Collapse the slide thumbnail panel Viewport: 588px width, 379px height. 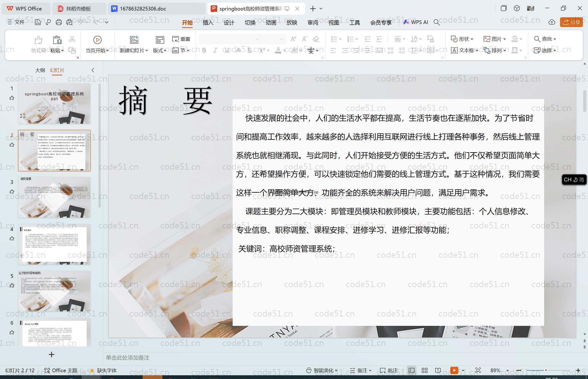click(x=93, y=70)
